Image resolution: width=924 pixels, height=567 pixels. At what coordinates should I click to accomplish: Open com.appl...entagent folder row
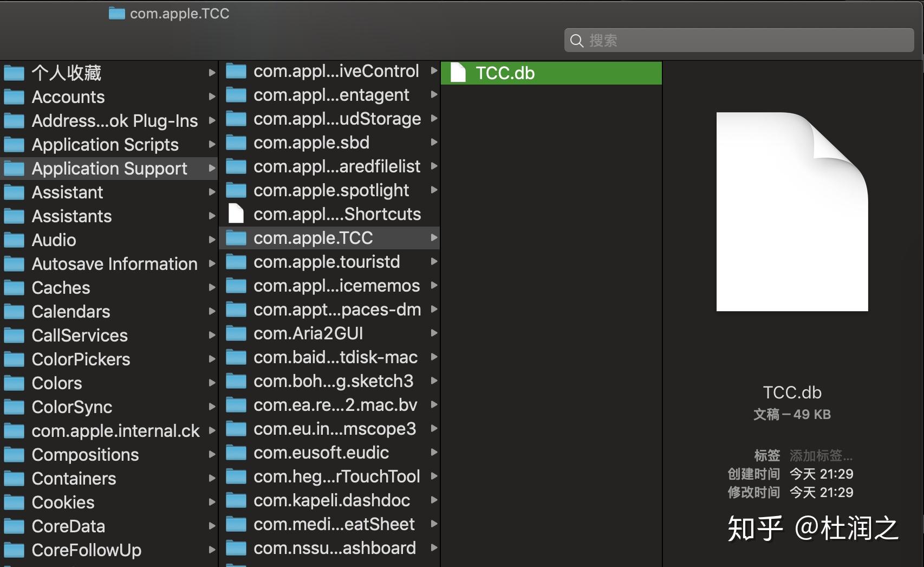329,94
